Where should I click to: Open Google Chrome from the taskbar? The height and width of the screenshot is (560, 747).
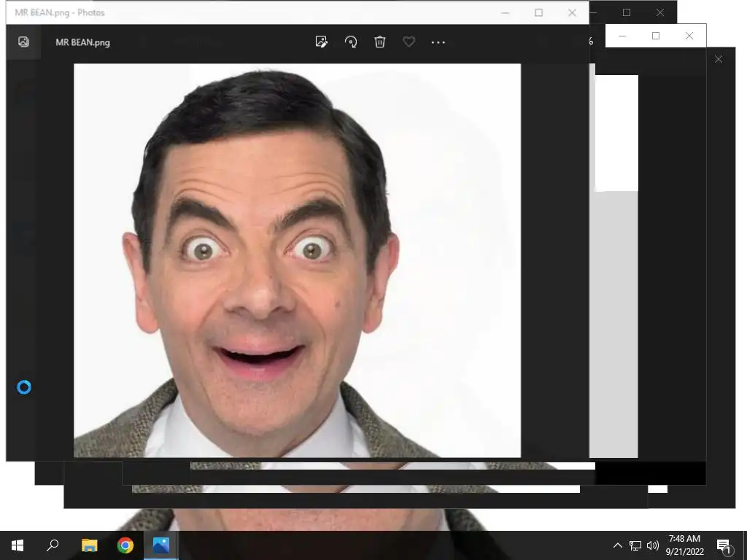[x=125, y=545]
